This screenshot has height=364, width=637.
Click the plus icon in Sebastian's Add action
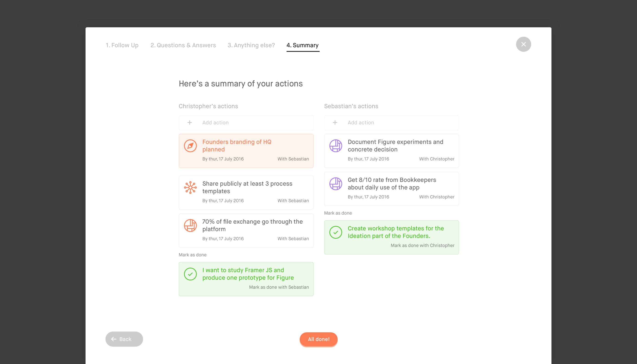coord(335,122)
